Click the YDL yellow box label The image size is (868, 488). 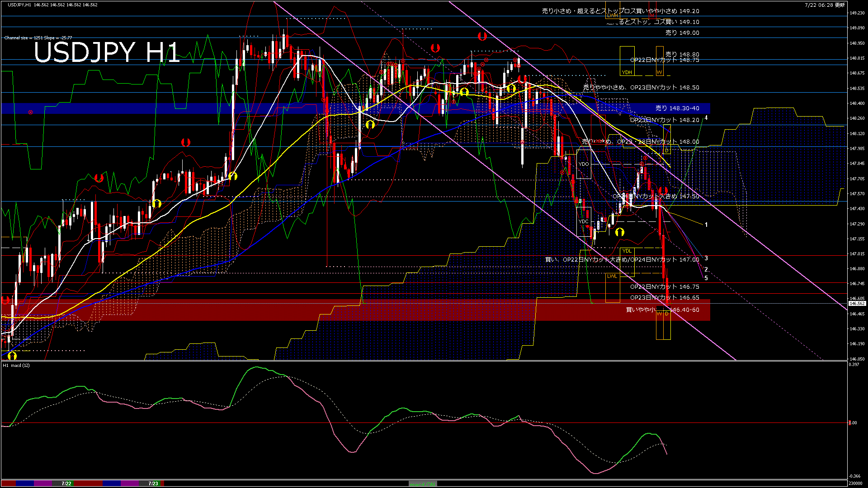pos(627,251)
